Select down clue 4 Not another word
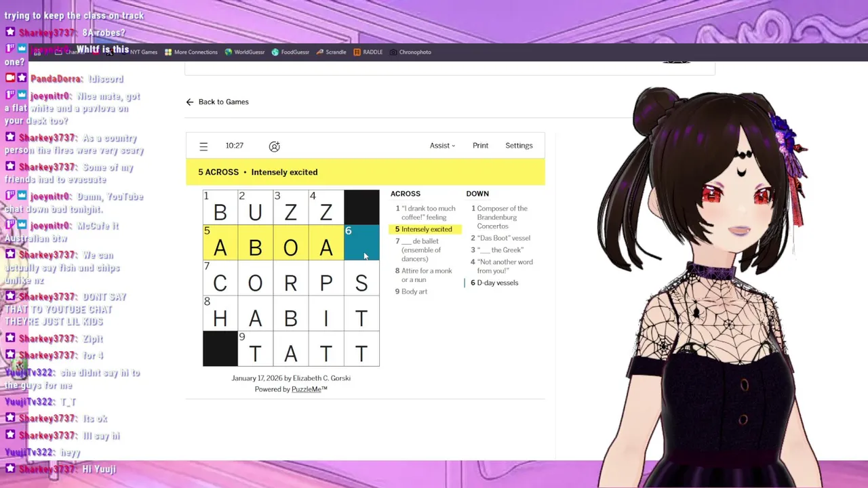 502,266
